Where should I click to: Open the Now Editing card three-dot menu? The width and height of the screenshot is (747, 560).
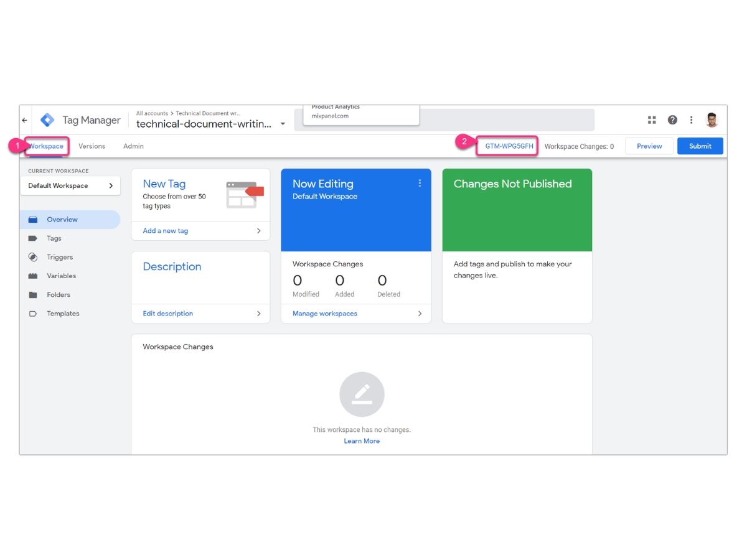coord(420,183)
